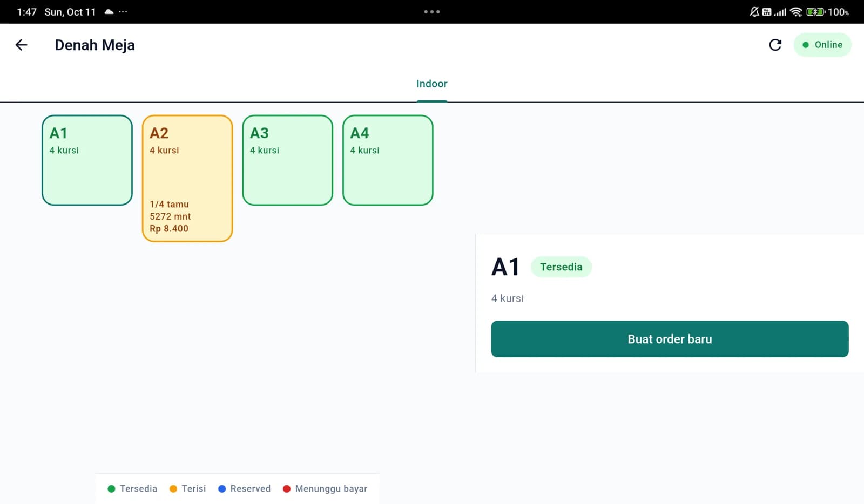
Task: Select table A4 card
Action: point(388,160)
